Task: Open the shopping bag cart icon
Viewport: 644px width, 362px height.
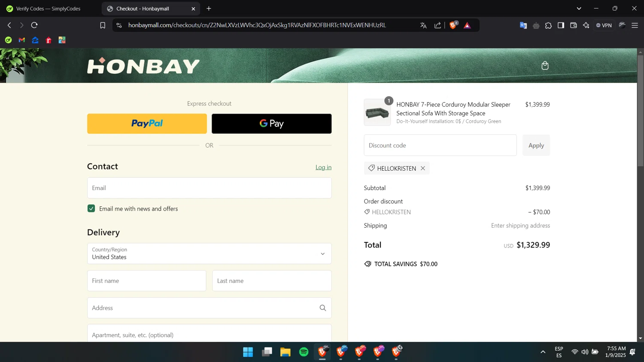Action: pos(545,66)
